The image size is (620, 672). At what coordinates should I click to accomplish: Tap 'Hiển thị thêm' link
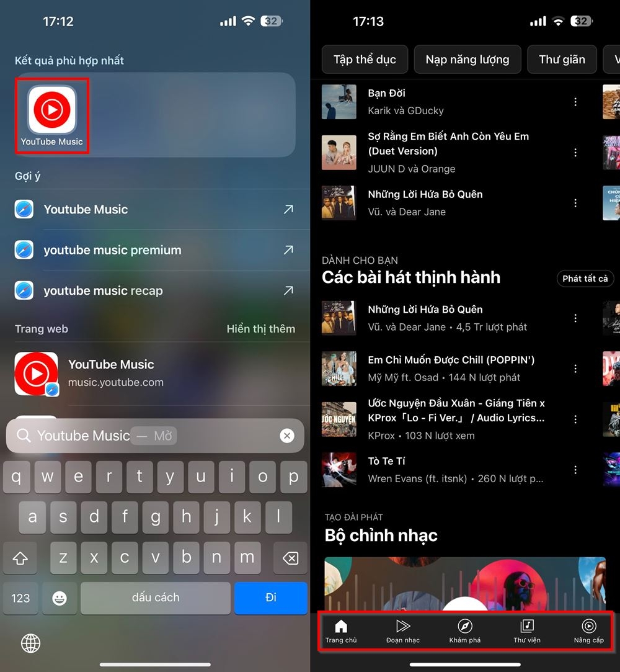(x=261, y=329)
